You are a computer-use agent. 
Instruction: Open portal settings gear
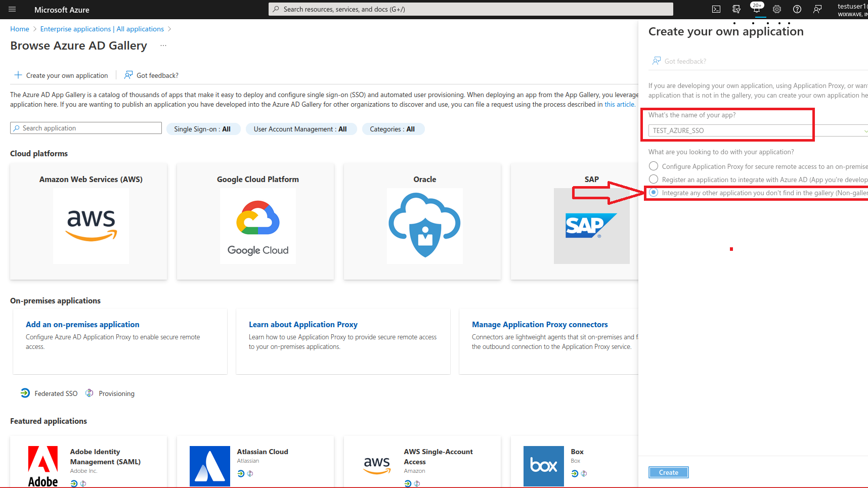777,9
